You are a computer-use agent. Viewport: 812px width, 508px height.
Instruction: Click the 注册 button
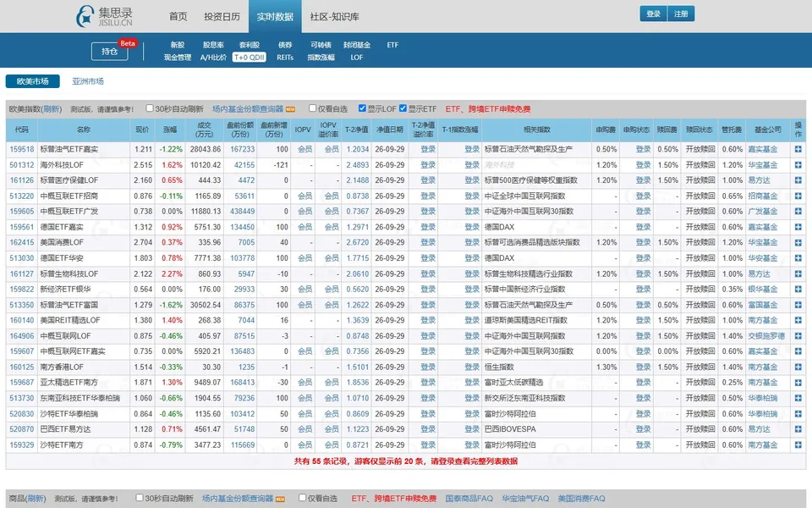pos(681,14)
